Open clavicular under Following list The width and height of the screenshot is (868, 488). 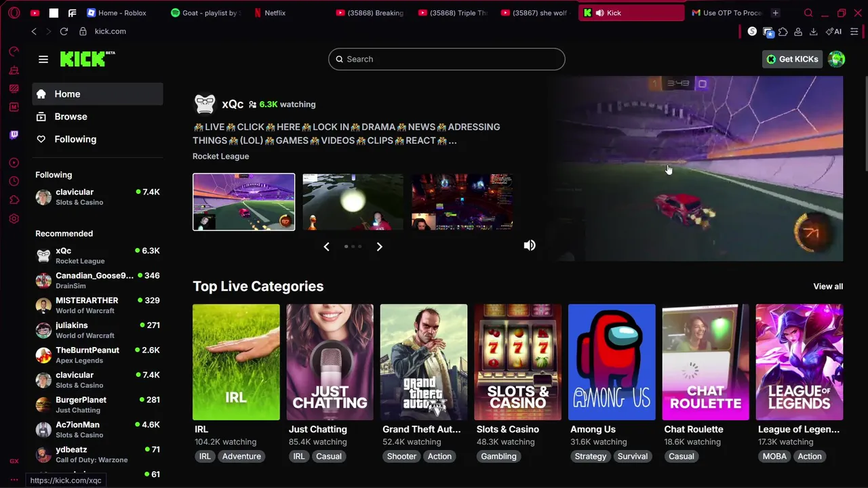[98, 197]
